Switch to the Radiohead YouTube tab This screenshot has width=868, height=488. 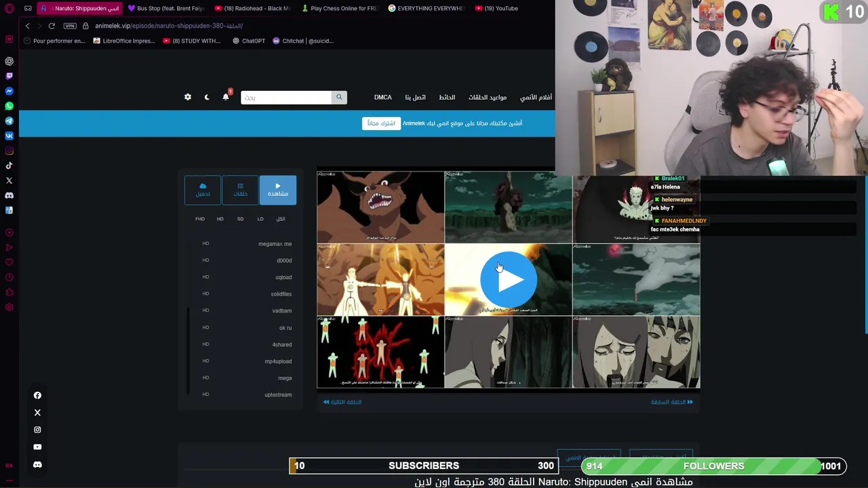coord(252,9)
